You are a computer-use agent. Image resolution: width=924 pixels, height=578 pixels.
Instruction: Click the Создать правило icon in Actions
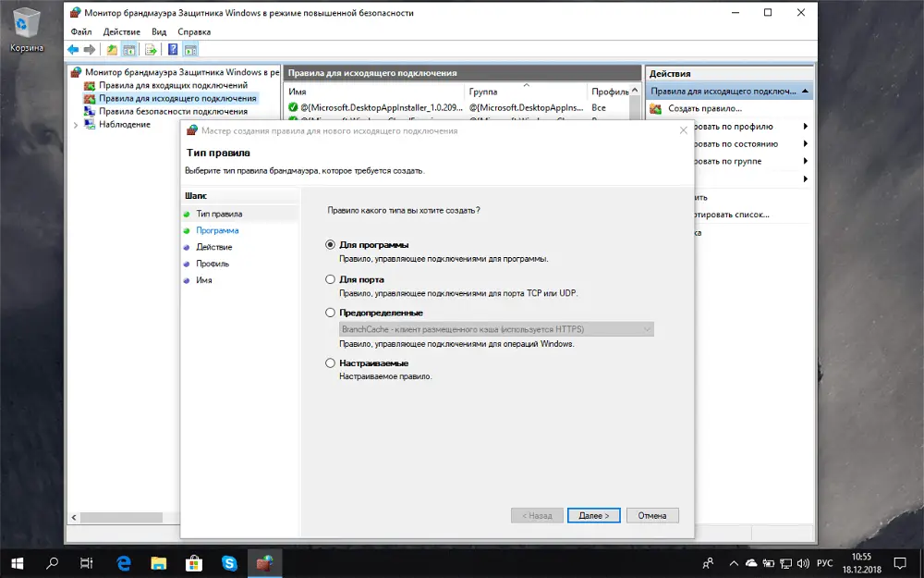656,109
